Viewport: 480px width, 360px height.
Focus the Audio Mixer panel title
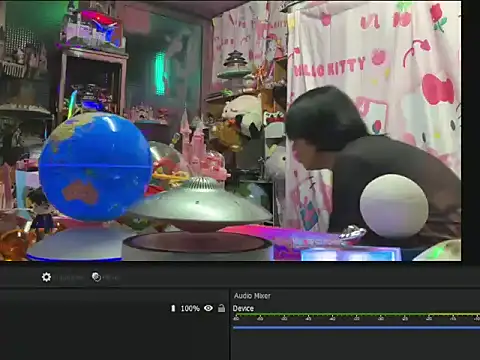252,296
